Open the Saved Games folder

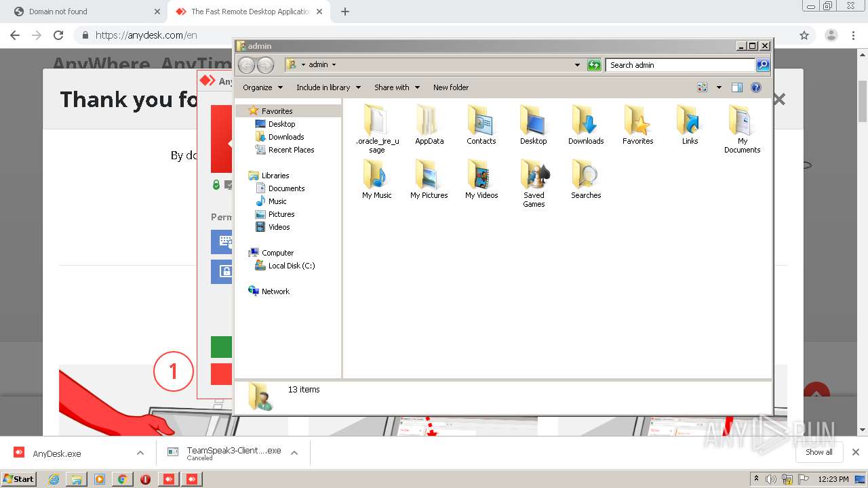(x=534, y=184)
